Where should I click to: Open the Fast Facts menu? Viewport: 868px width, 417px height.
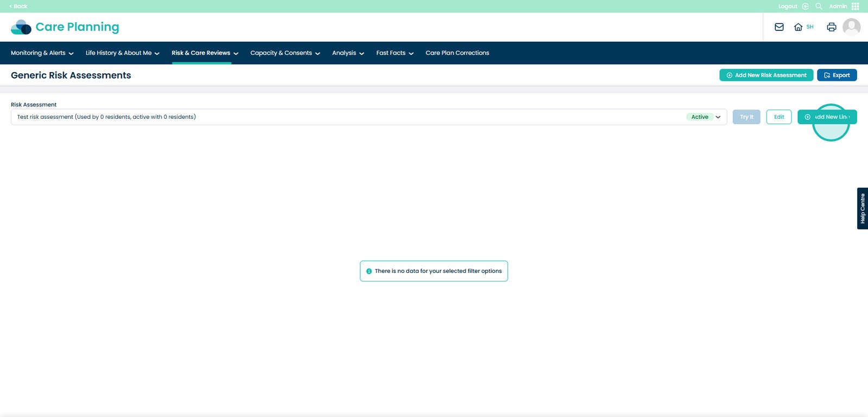coord(394,53)
